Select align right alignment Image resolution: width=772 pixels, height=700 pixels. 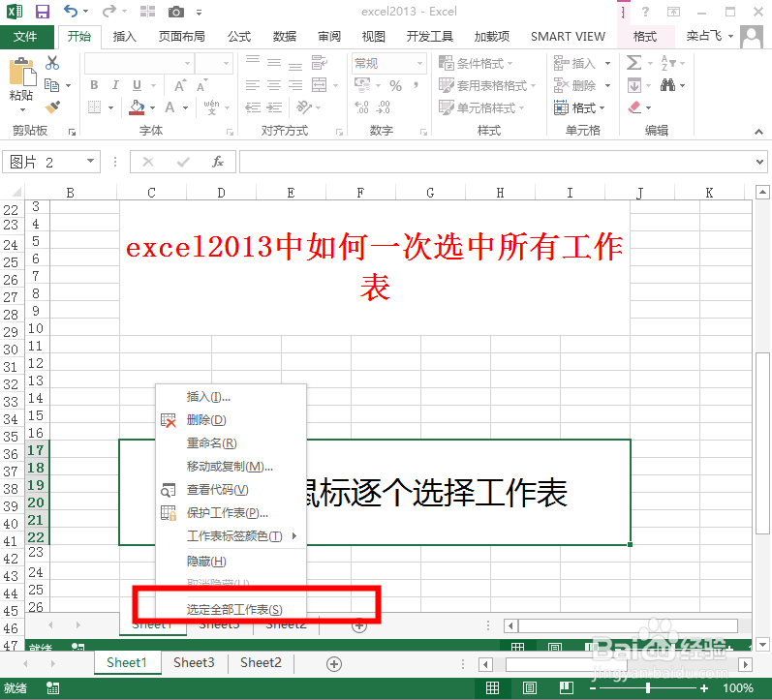[x=295, y=85]
